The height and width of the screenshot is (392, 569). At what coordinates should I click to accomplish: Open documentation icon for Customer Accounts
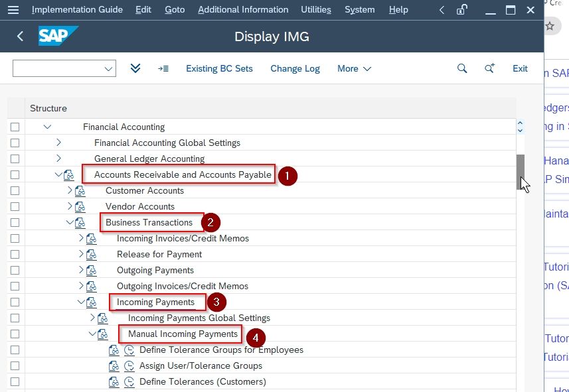(x=80, y=191)
